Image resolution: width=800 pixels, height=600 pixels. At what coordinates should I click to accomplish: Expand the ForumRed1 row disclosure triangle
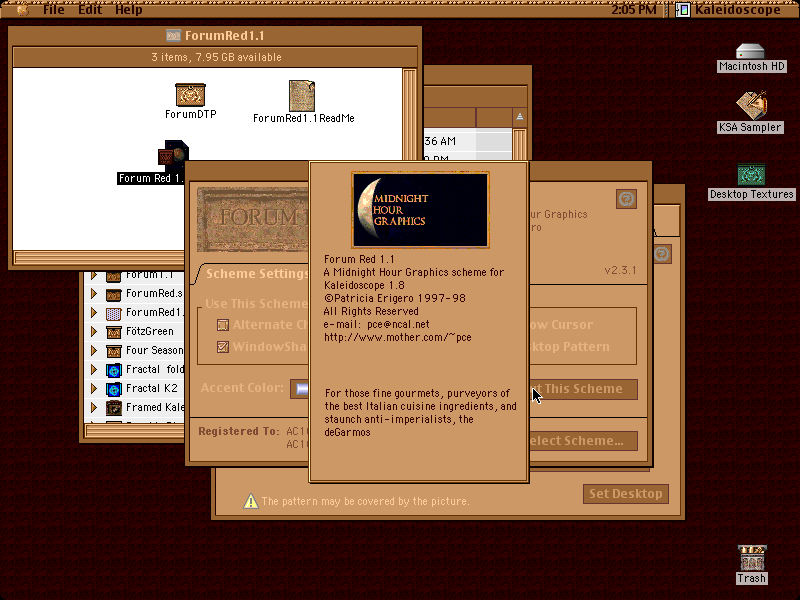[x=94, y=312]
